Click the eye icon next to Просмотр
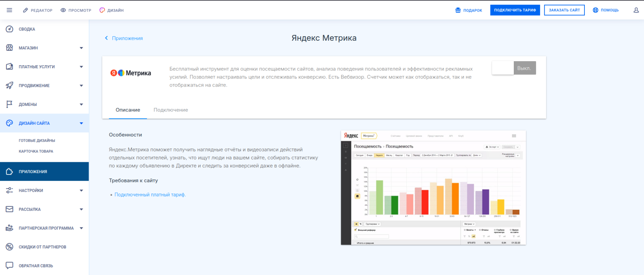This screenshot has height=275, width=644. coord(63,10)
